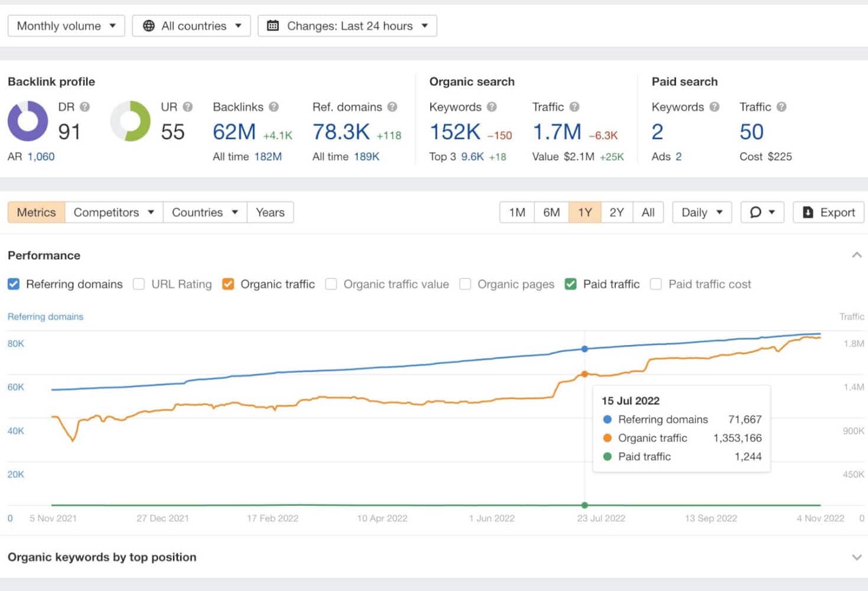This screenshot has width=868, height=591.
Task: Click the Organic search Traffic help icon
Action: (574, 107)
